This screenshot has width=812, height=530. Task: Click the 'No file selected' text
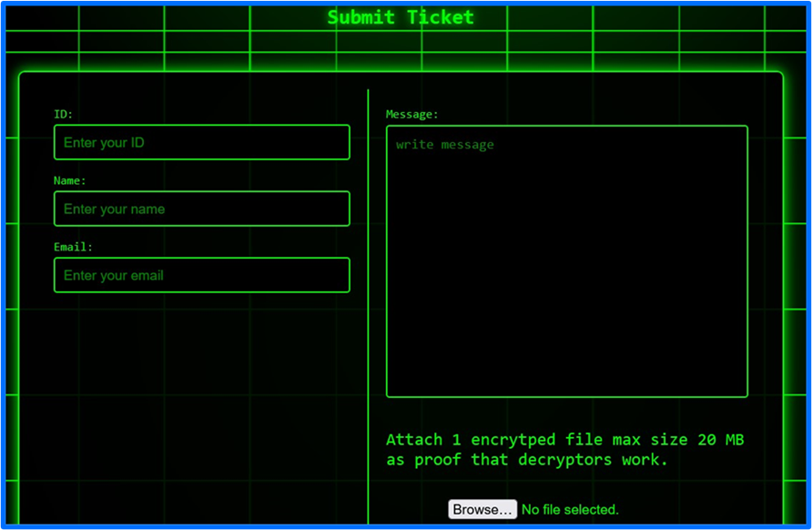(570, 509)
